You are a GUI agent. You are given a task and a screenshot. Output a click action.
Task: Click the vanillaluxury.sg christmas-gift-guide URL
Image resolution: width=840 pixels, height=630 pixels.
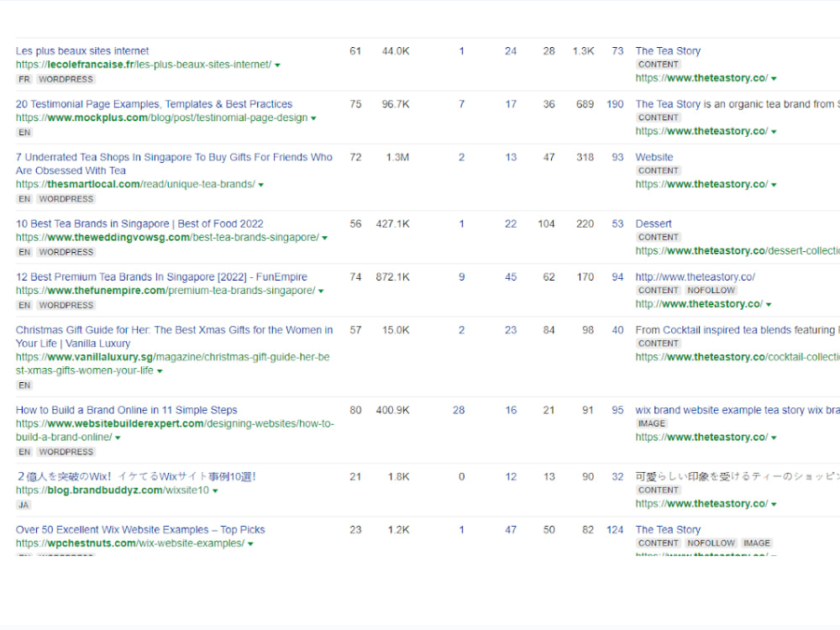[x=172, y=364]
